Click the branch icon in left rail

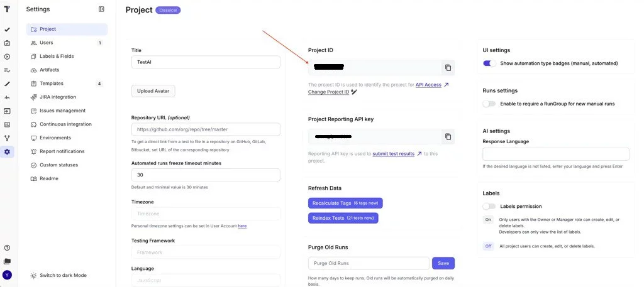(7, 138)
